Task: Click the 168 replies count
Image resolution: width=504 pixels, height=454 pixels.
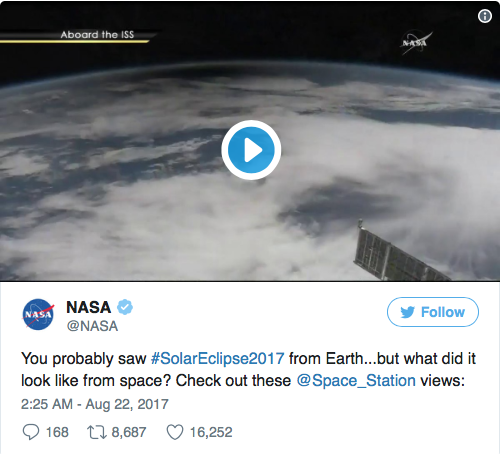Action: [57, 432]
